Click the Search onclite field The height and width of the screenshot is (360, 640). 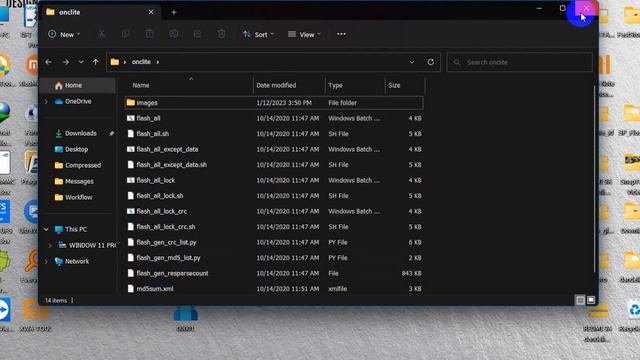click(x=520, y=62)
